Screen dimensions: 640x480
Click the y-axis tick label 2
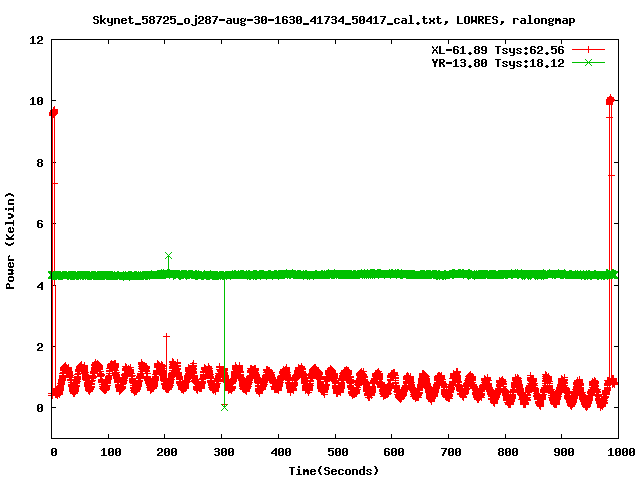[40, 347]
